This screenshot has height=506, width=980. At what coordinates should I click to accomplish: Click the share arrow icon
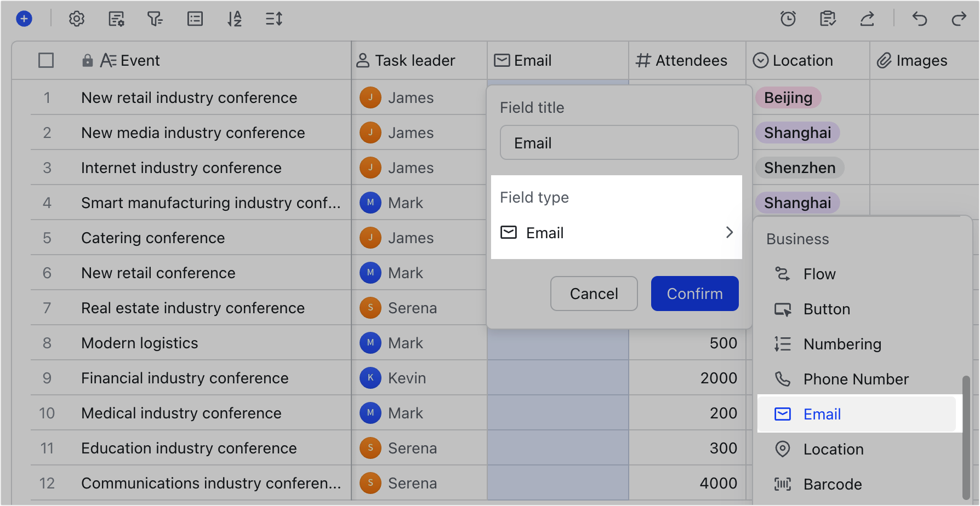pos(867,19)
